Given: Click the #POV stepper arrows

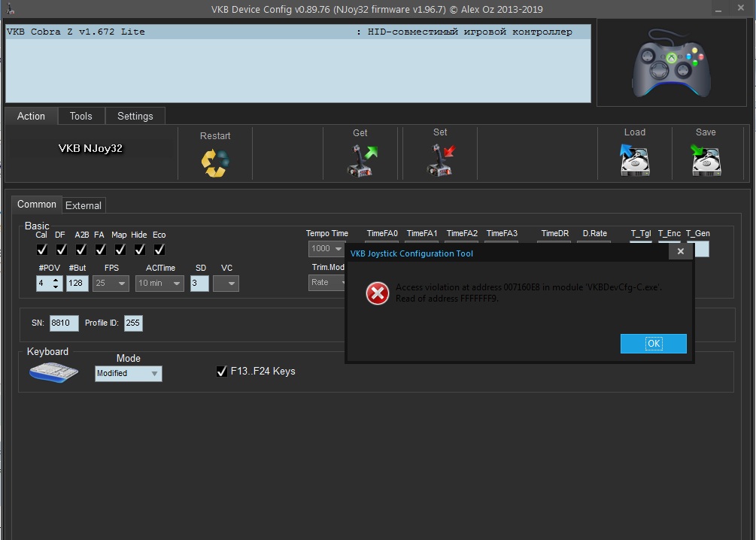Looking at the screenshot, I should [56, 284].
